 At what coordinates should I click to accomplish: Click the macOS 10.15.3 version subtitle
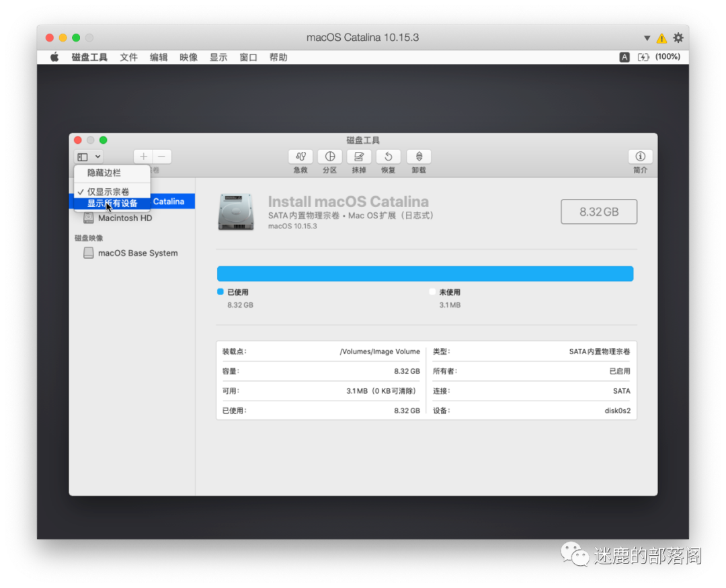[292, 226]
